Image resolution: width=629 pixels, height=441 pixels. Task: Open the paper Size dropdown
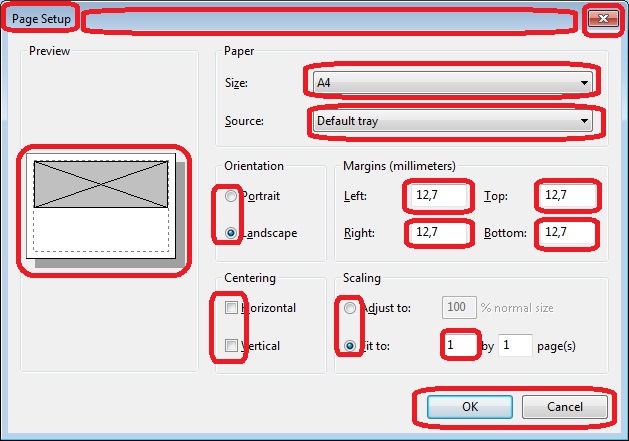451,83
